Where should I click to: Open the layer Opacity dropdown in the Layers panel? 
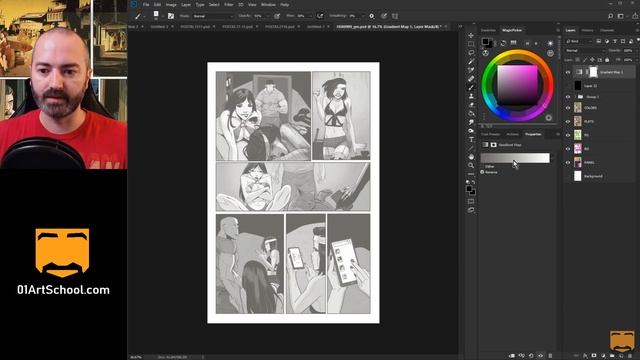click(636, 51)
